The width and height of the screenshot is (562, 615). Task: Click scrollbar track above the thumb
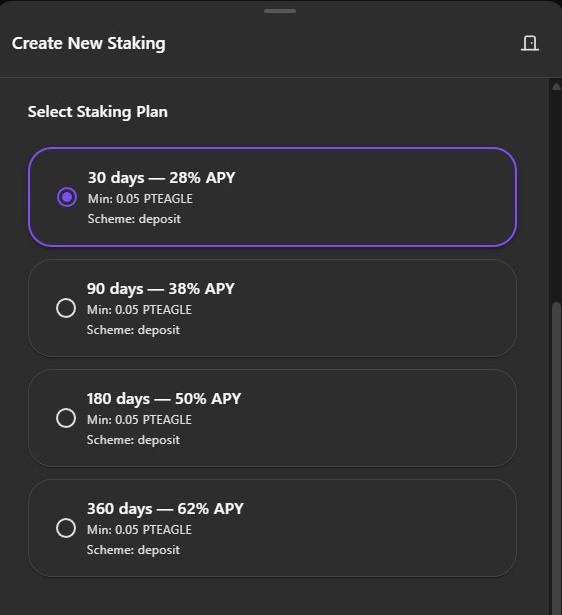point(556,196)
